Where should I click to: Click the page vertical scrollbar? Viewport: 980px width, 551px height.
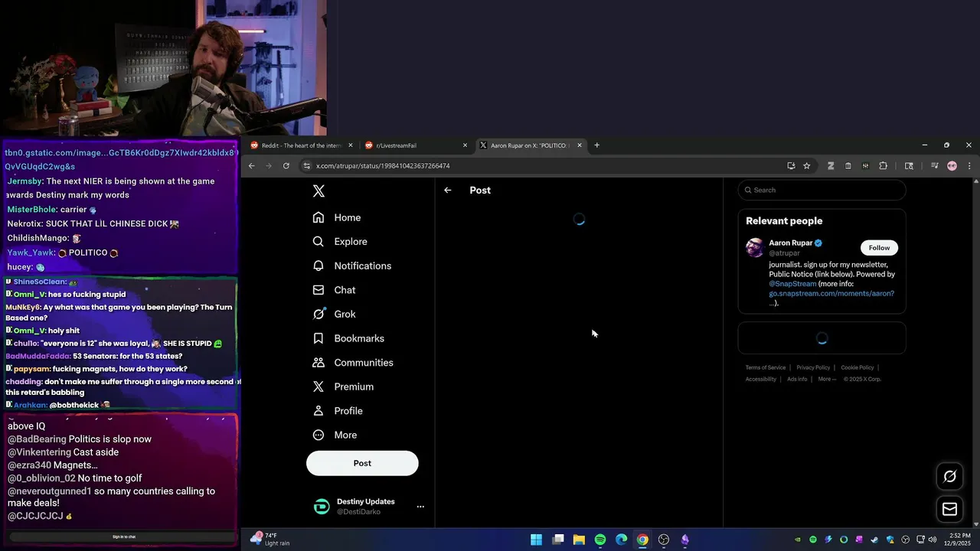tap(975, 352)
